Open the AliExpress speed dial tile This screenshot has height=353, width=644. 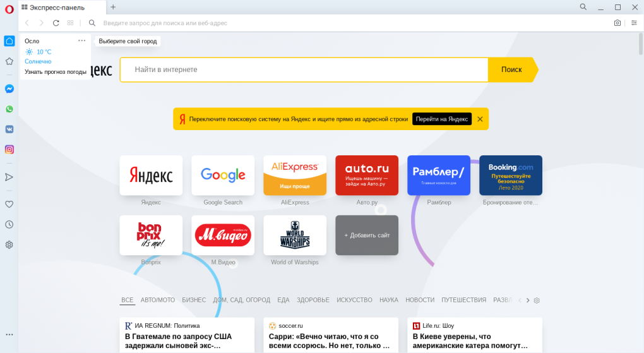pos(295,176)
